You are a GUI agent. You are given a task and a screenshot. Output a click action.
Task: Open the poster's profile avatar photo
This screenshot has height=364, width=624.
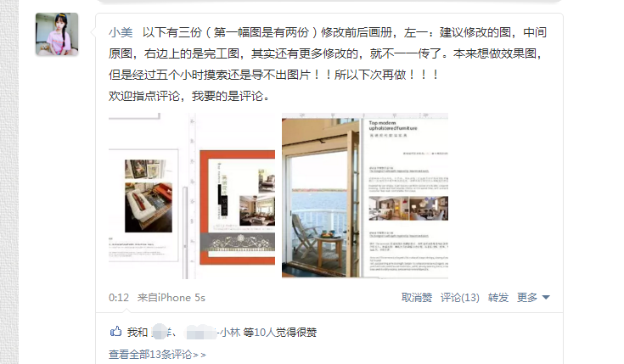(57, 34)
